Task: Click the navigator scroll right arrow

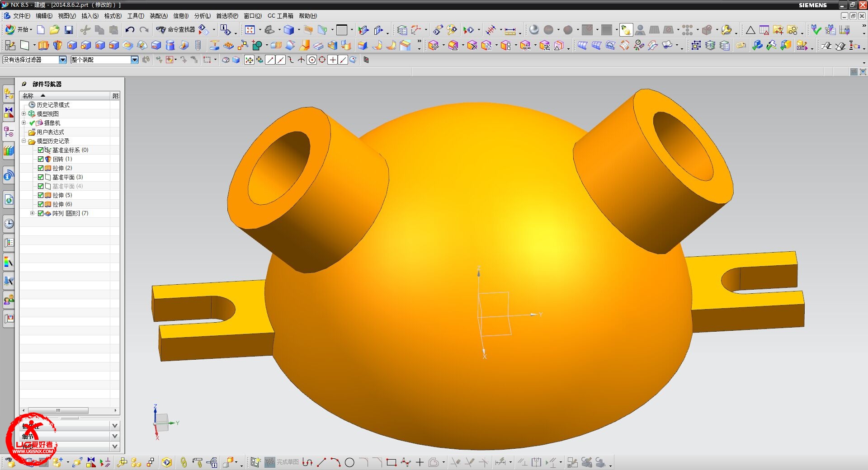Action: (116, 410)
